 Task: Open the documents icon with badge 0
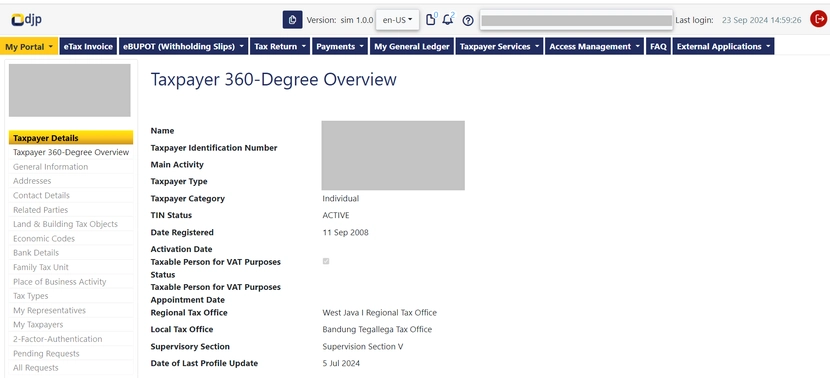431,20
